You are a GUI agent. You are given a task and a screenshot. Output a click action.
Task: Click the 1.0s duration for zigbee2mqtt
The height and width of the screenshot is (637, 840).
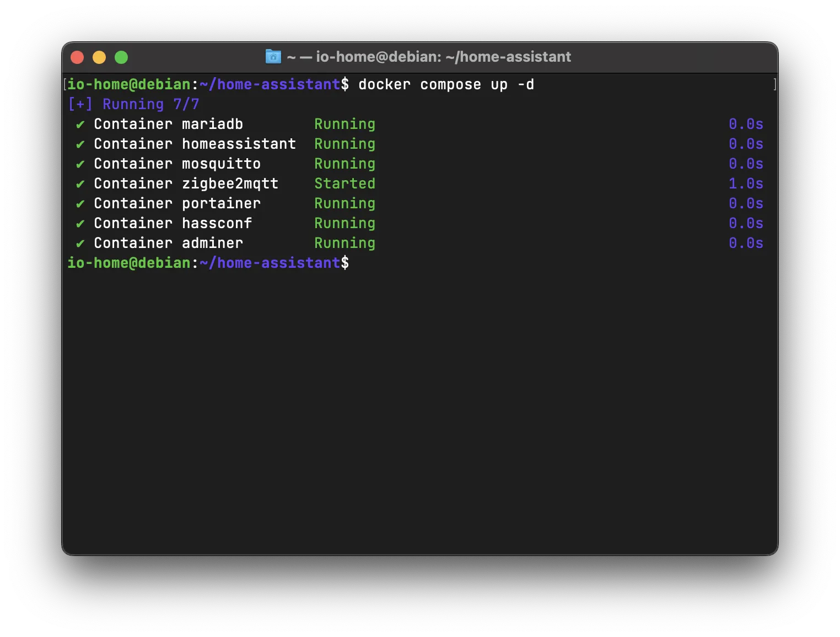point(746,183)
